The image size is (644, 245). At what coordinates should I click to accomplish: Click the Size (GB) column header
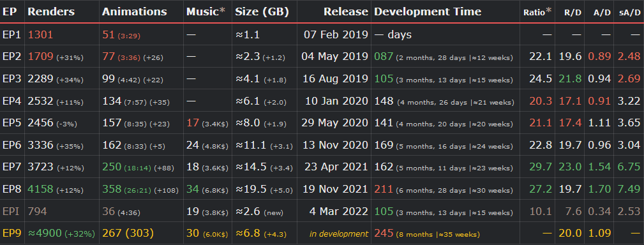(x=262, y=12)
